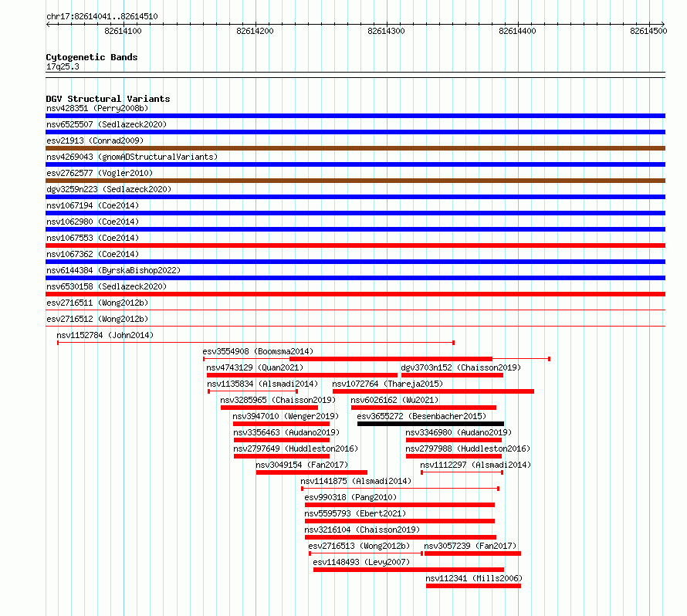Image resolution: width=687 pixels, height=616 pixels.
Task: Click nsv1152784 (John2014) label
Action: tap(105, 335)
